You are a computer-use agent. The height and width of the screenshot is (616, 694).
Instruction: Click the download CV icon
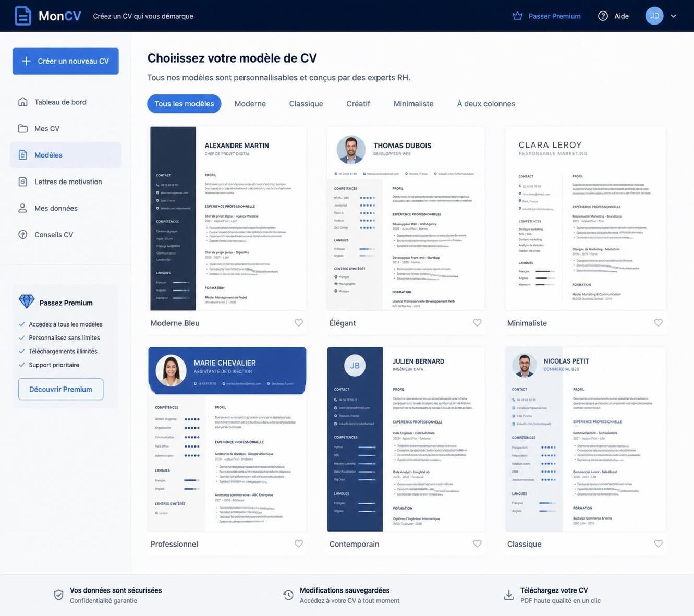pos(509,595)
